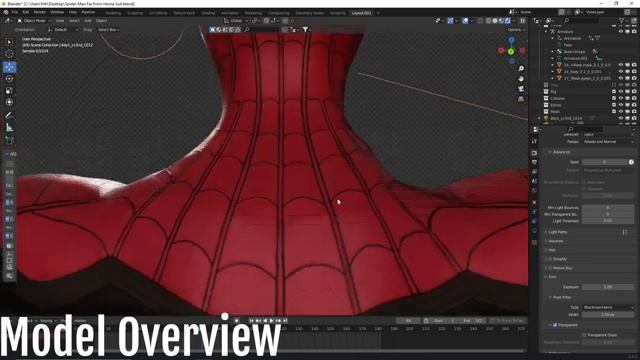Select the Transform tool
Screen dimensions: 640x360
[x=9, y=102]
